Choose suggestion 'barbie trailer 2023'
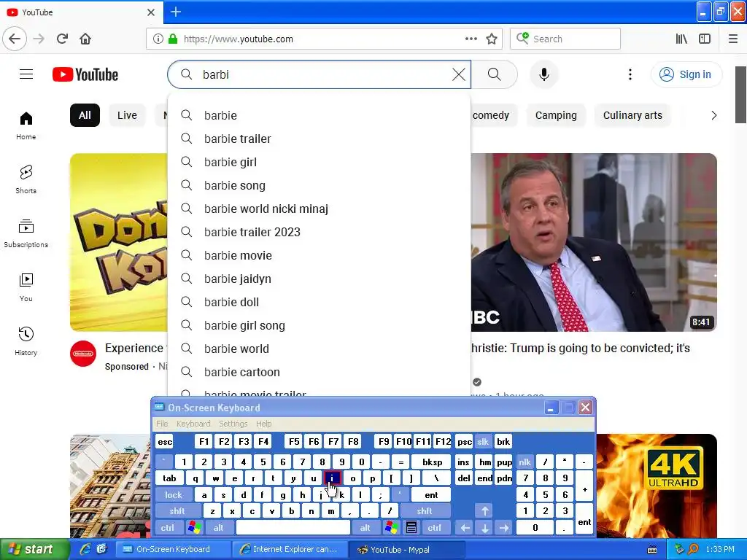 pos(320,232)
